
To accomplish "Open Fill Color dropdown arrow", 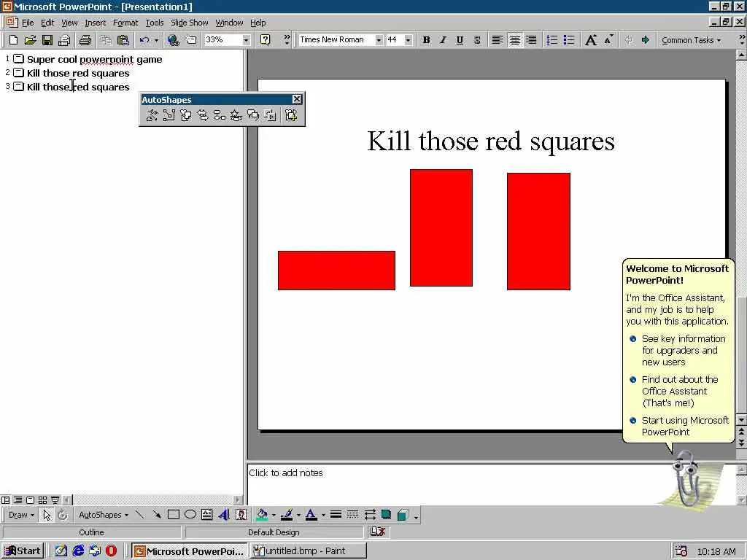I will 274,515.
